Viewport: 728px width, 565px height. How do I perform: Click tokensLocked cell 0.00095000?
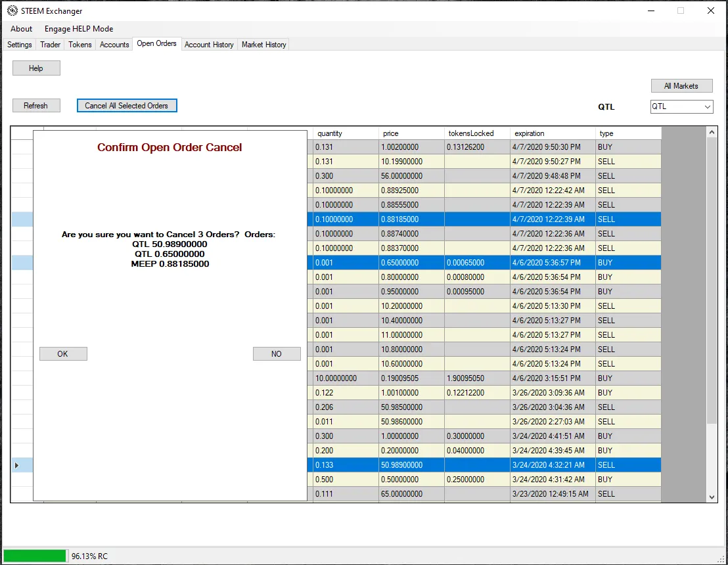pos(477,292)
